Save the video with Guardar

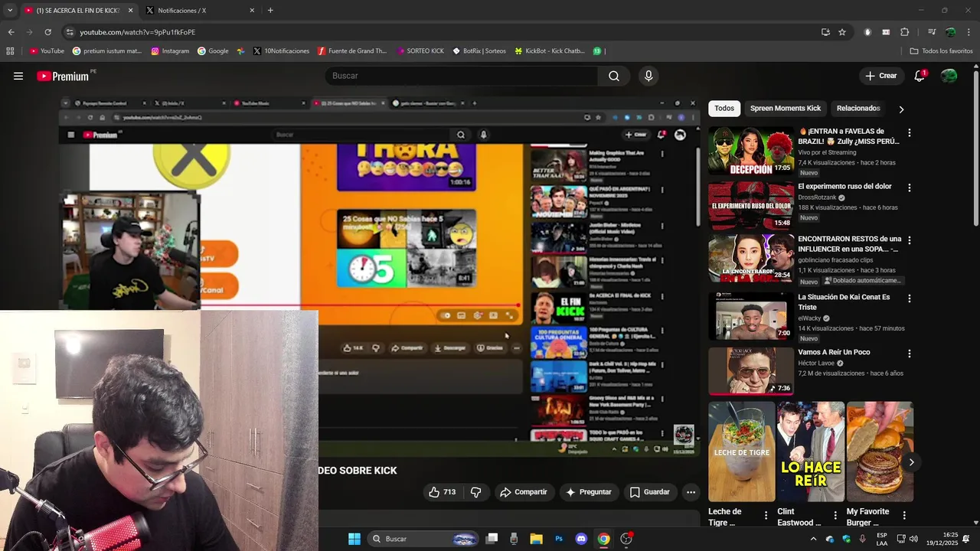[x=649, y=492]
